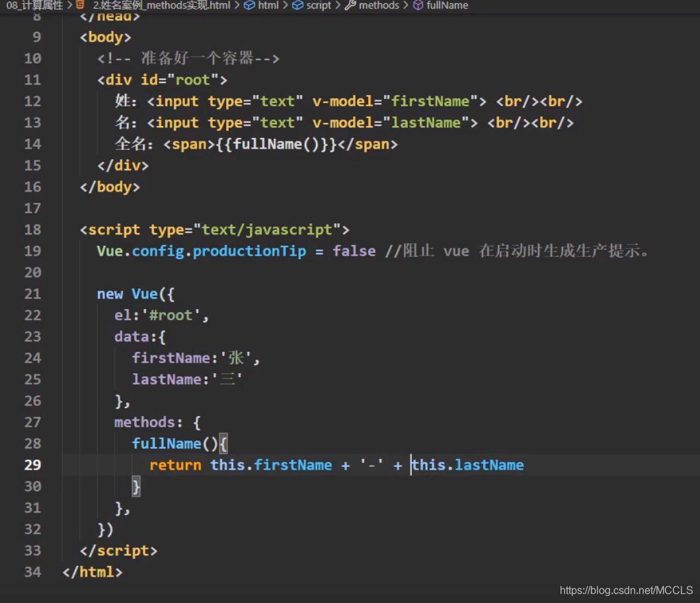Click fullName() method definition on line 28
Image resolution: width=700 pixels, height=603 pixels.
point(175,444)
